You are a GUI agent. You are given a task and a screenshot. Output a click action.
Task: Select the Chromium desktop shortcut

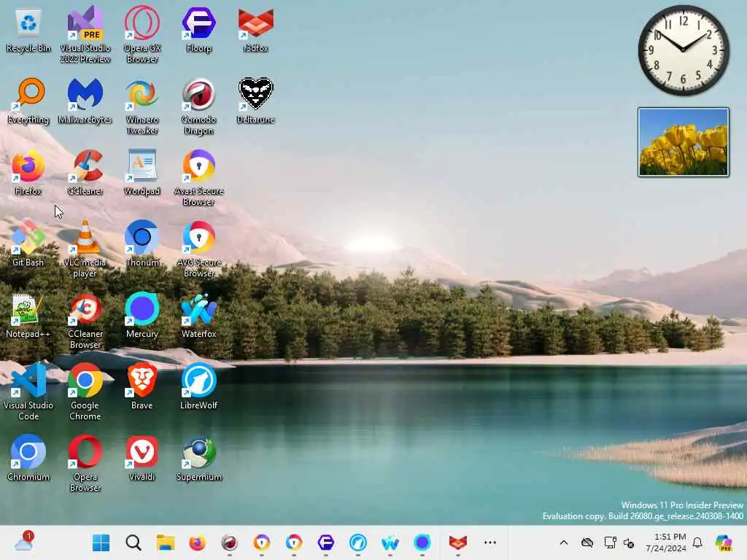[28, 458]
